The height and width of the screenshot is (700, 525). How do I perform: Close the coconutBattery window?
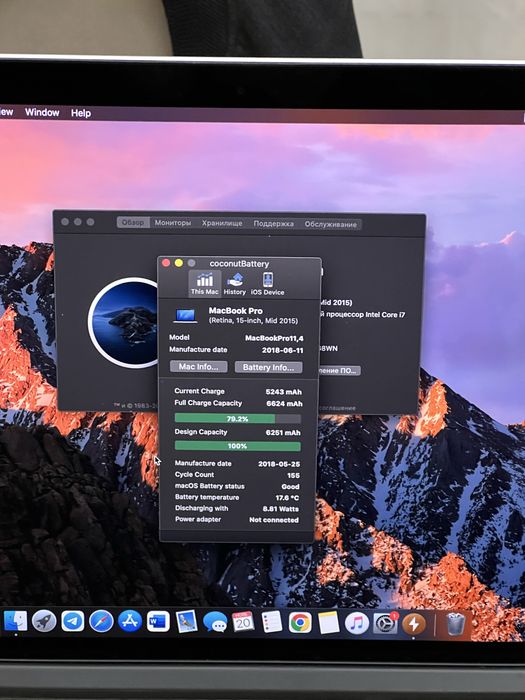pos(166,263)
